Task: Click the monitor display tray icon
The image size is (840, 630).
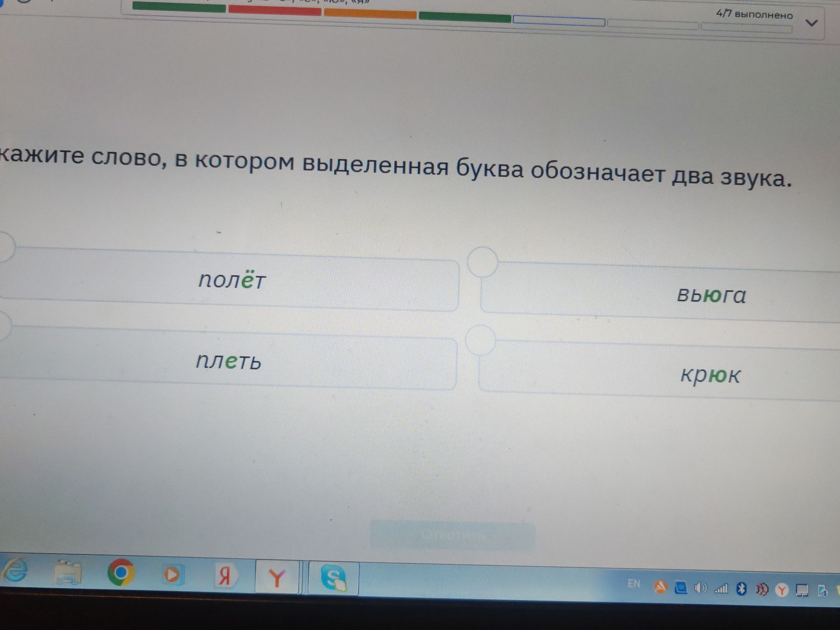Action: click(802, 591)
